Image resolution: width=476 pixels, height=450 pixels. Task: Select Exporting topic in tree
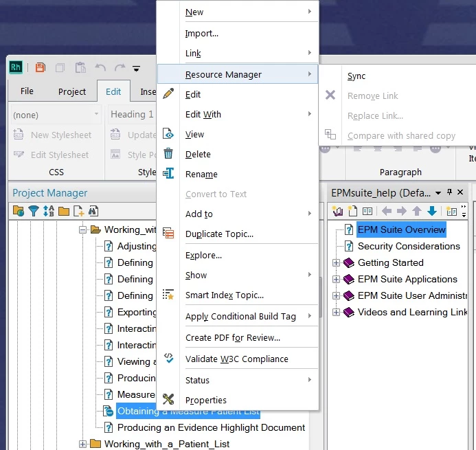tap(137, 312)
